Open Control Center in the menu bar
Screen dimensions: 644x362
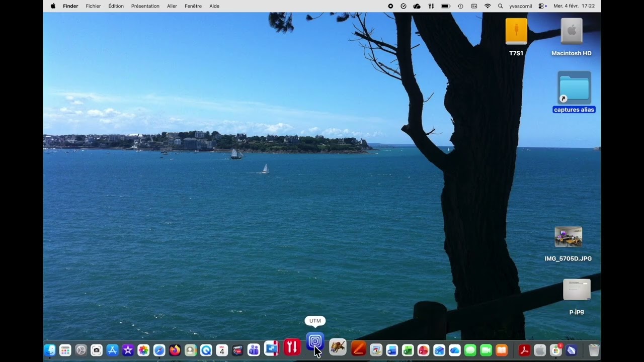coord(542,6)
